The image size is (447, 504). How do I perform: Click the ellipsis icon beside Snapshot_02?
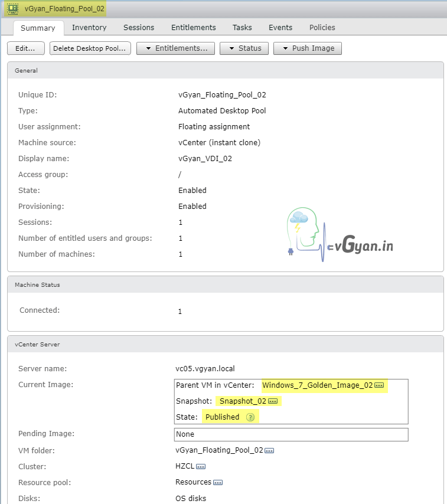point(273,401)
